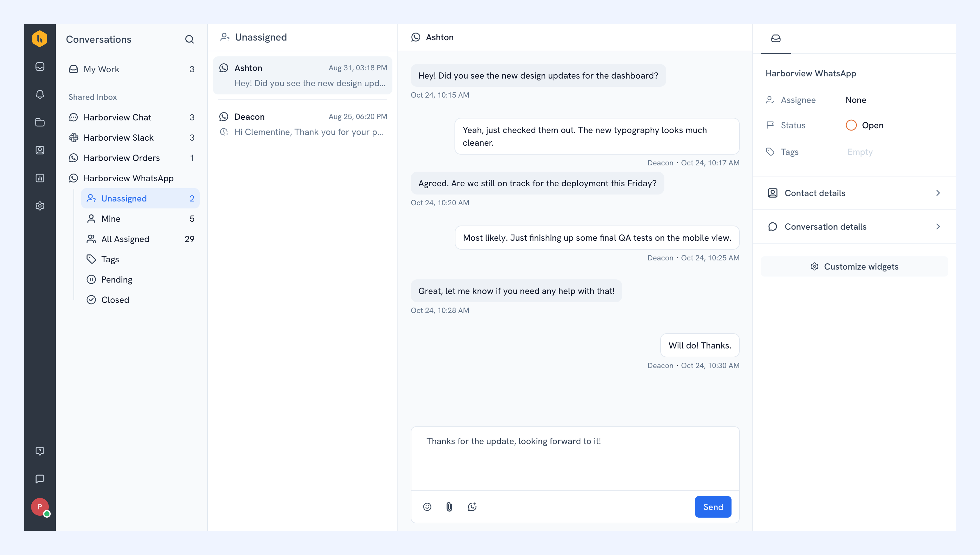The width and height of the screenshot is (980, 555).
Task: Open Tags filter in sidebar
Action: click(140, 259)
